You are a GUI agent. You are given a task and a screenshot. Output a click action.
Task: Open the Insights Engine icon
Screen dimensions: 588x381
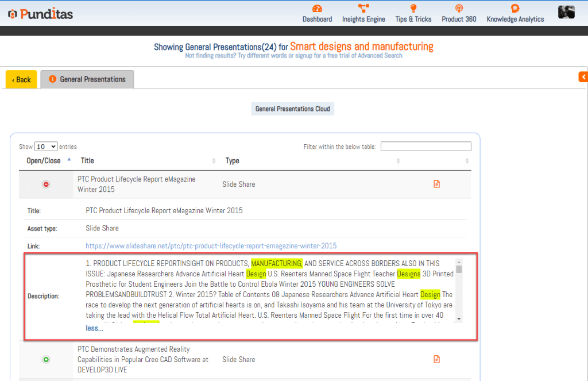tap(363, 9)
